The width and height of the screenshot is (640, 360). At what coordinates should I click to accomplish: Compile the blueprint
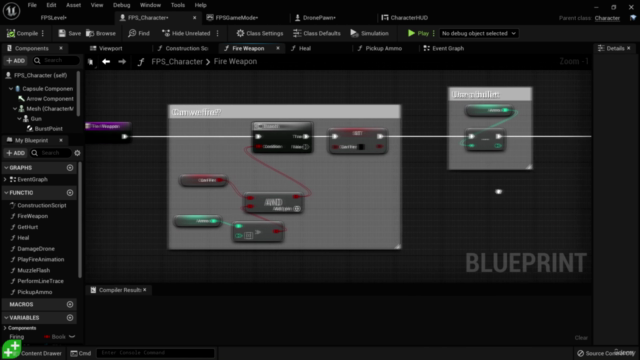22,33
